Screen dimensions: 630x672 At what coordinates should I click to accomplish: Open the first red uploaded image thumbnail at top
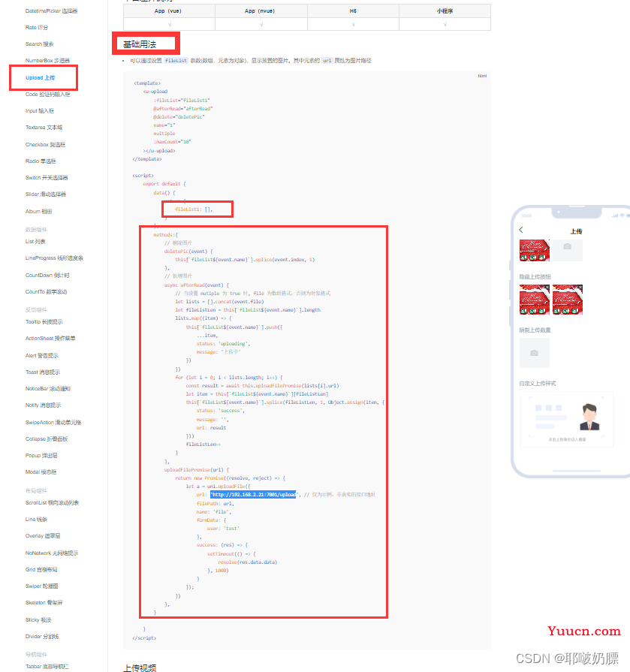coord(535,250)
